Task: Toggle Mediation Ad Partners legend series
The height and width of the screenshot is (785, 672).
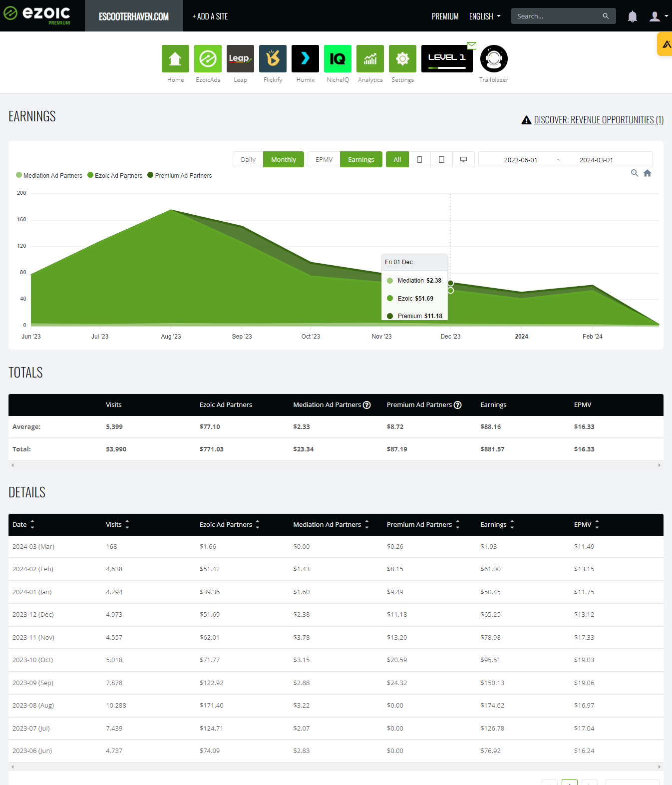Action: click(x=49, y=175)
